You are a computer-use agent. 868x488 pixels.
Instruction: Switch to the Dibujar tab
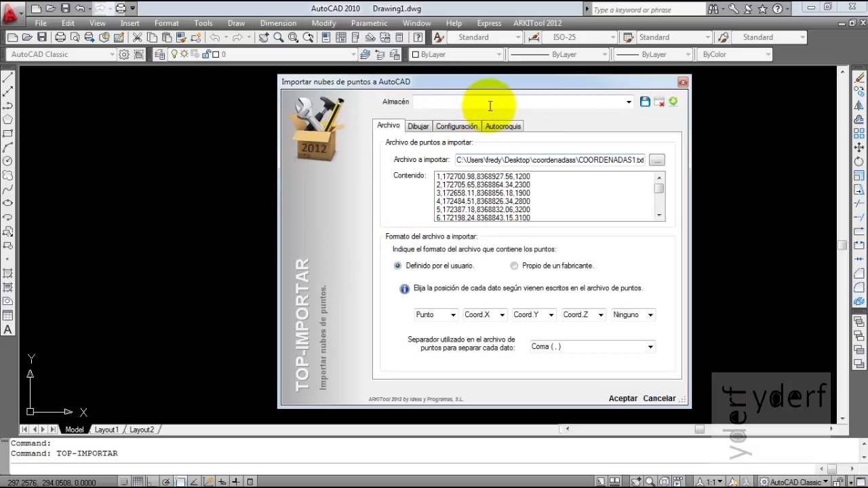click(x=418, y=126)
